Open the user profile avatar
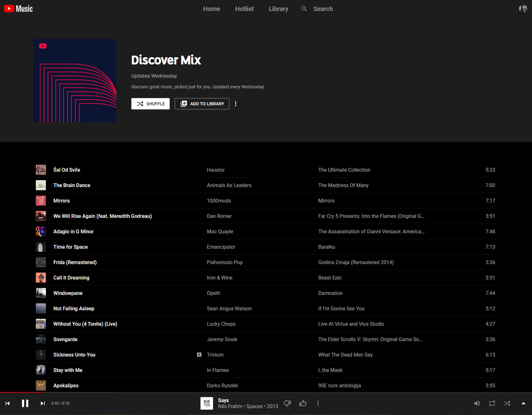Screen dimensions: 532x415 pos(523,9)
